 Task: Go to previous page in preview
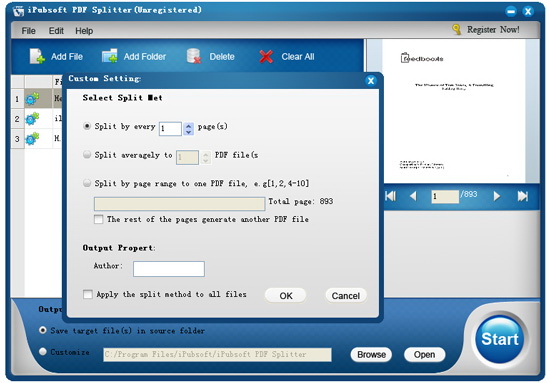click(413, 196)
